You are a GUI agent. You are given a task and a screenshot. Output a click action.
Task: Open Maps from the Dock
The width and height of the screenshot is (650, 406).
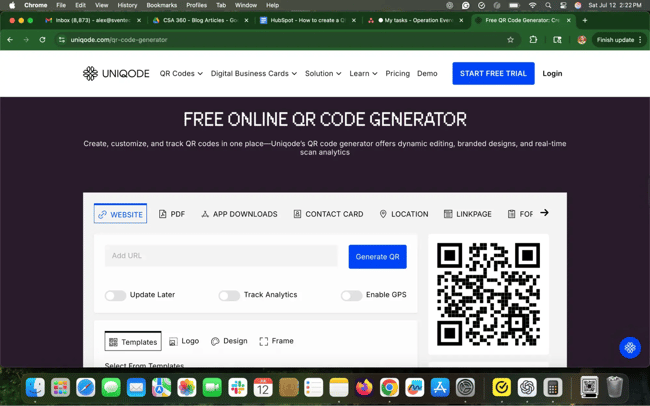[162, 388]
